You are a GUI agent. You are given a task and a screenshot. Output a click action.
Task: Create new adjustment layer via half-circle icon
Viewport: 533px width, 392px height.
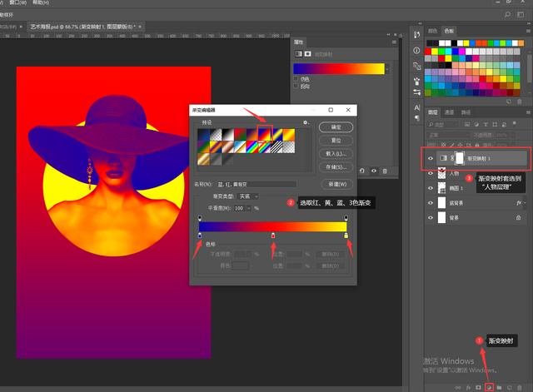(489, 387)
